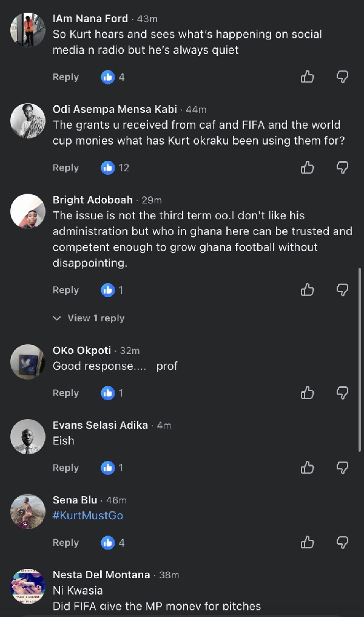Like OKo Okpoti's comment
This screenshot has width=364, height=617.
coord(308,393)
